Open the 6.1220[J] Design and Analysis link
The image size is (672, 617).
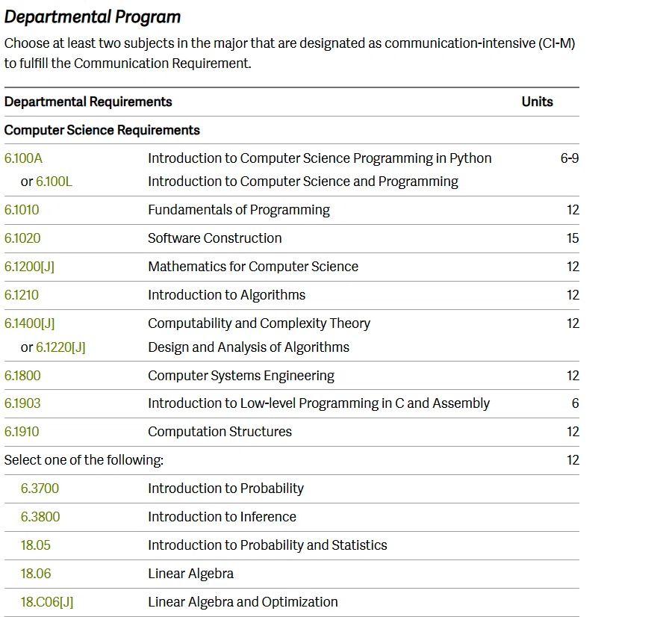click(x=60, y=347)
